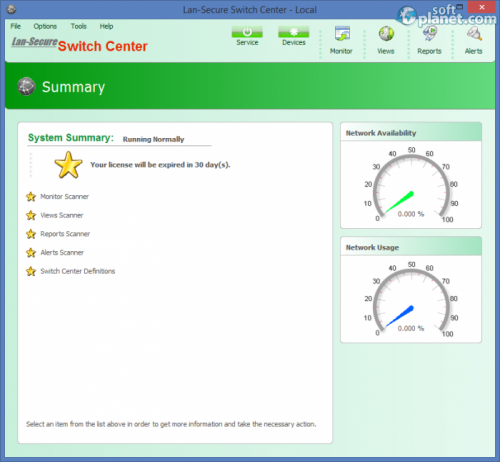This screenshot has width=500, height=462.
Task: Click the Devices button icon
Action: click(x=294, y=32)
